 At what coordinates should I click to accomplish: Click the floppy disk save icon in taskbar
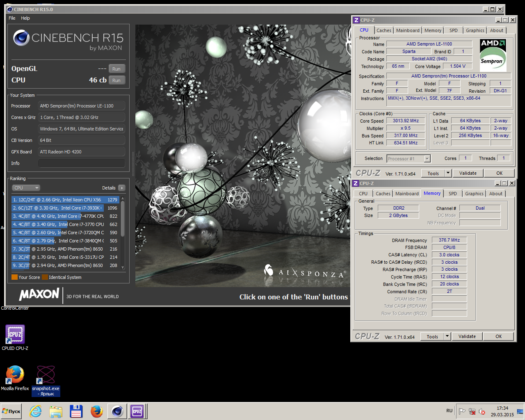[x=76, y=411]
